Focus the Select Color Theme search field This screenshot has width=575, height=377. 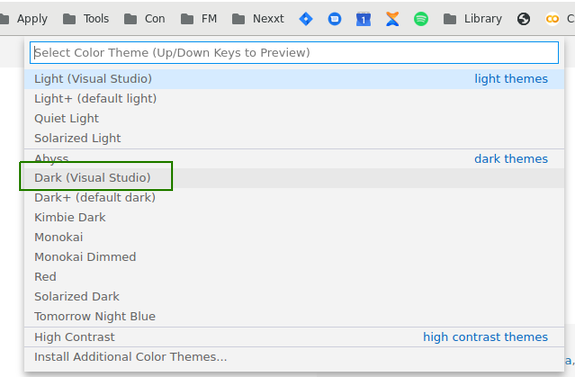(x=294, y=53)
